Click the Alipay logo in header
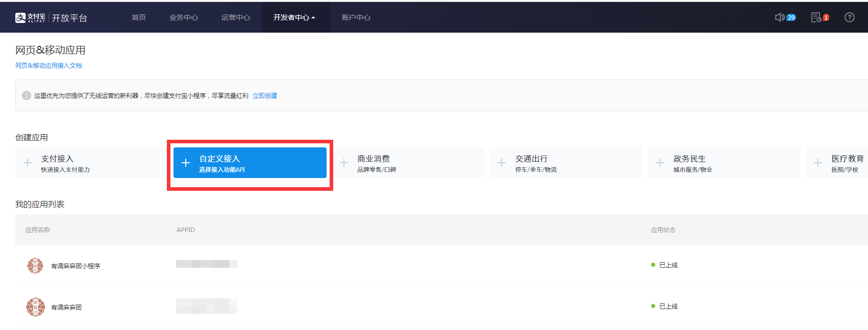Viewport: 868px width, 330px height. click(x=30, y=18)
